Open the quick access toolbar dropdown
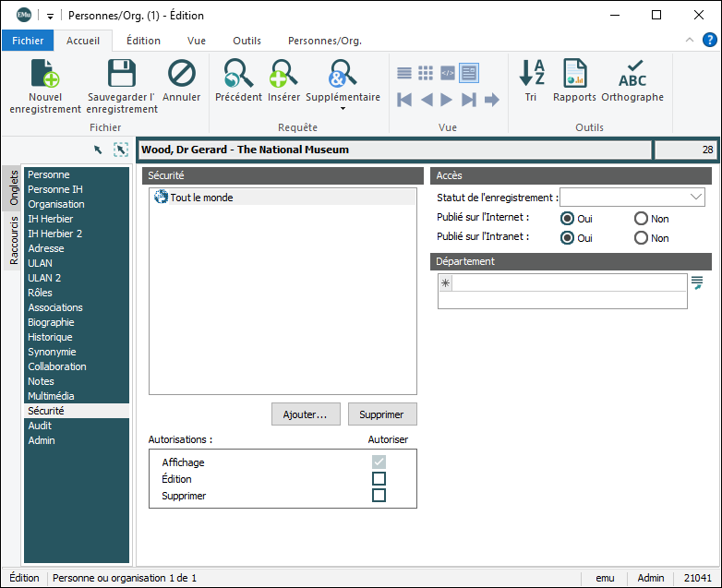Screen dimensions: 722x588 click(50, 16)
